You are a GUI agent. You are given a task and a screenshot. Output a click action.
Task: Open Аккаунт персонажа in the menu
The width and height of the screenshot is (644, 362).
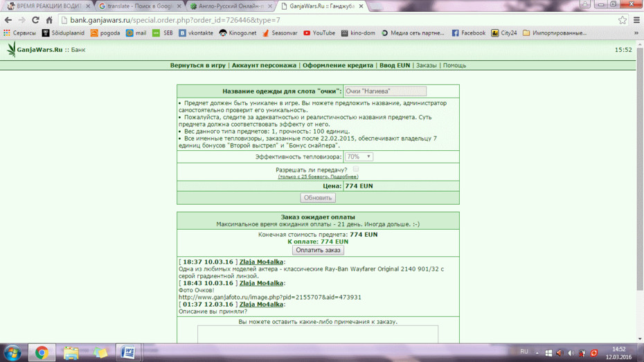[264, 65]
